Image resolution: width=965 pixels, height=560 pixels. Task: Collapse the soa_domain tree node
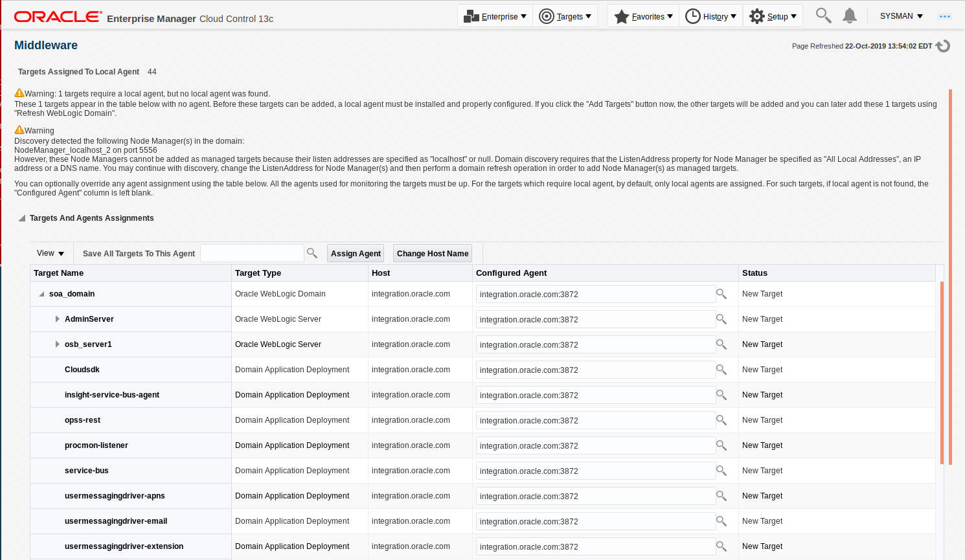[x=42, y=294]
